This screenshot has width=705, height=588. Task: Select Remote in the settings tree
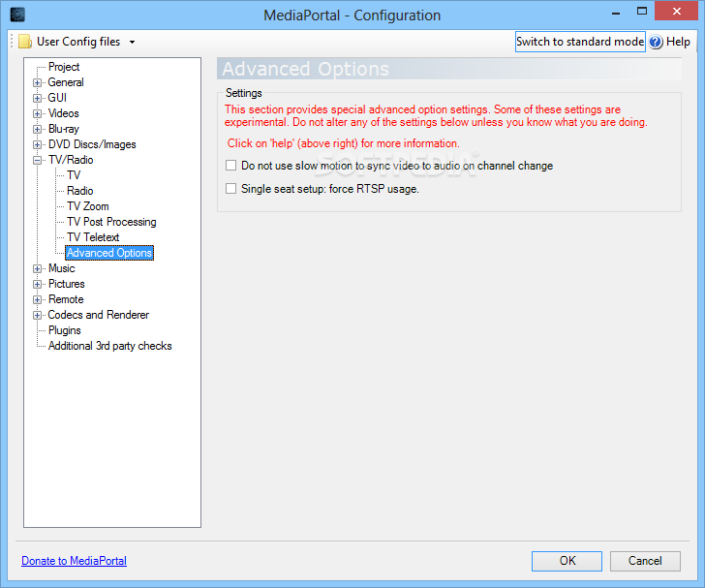[x=66, y=299]
